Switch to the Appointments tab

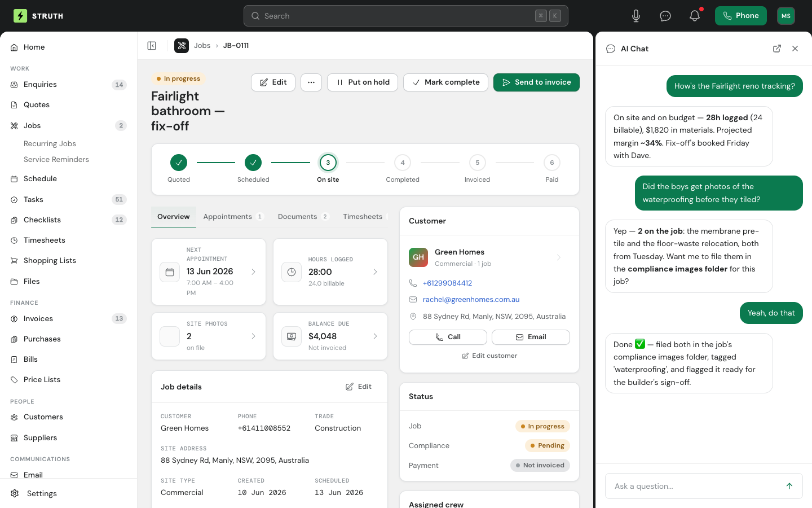pyautogui.click(x=233, y=217)
